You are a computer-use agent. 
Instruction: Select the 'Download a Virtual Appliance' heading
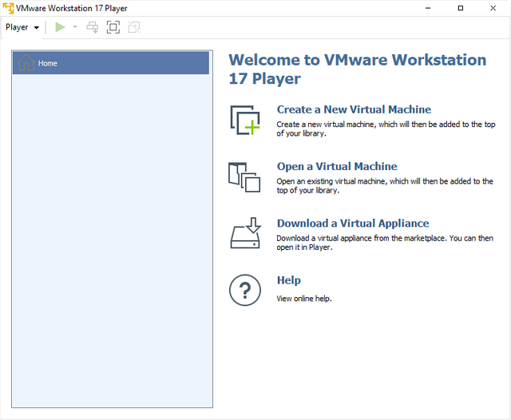[353, 224]
